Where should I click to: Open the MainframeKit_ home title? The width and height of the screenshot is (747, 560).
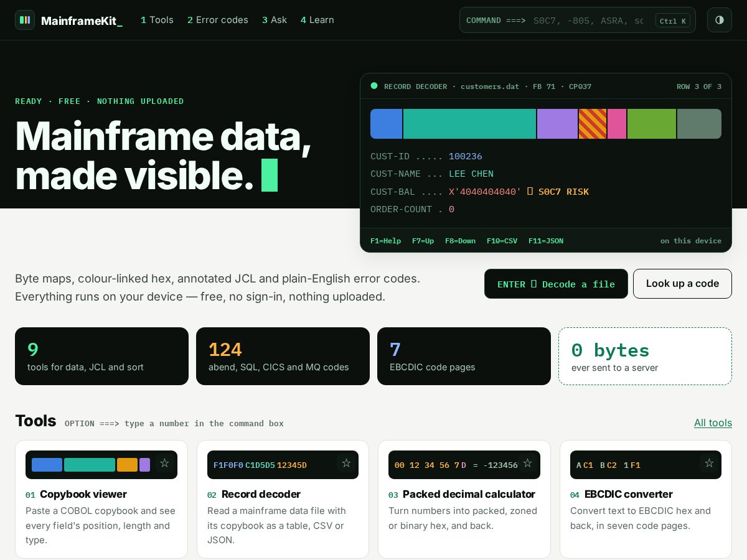pos(82,21)
